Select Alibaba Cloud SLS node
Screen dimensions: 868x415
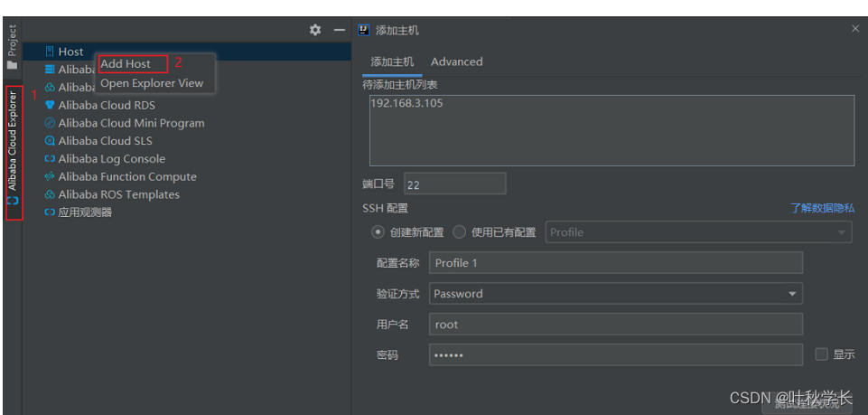(x=105, y=141)
